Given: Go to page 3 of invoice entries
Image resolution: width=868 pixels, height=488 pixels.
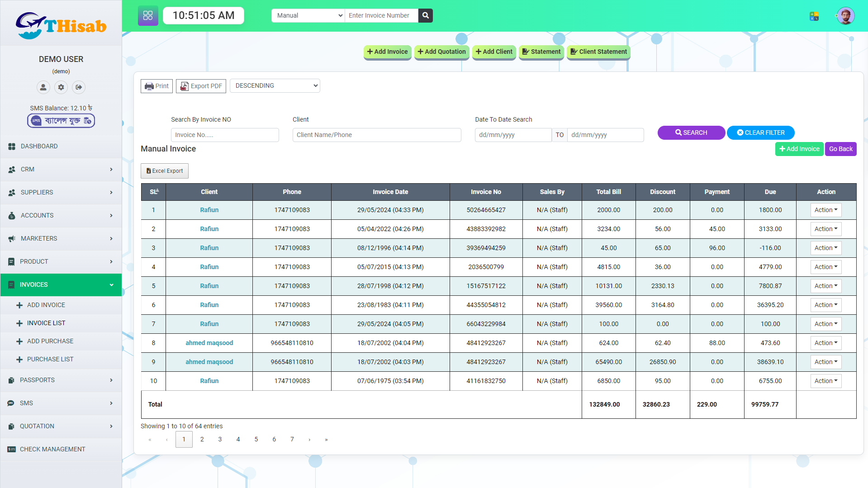Looking at the screenshot, I should 220,439.
